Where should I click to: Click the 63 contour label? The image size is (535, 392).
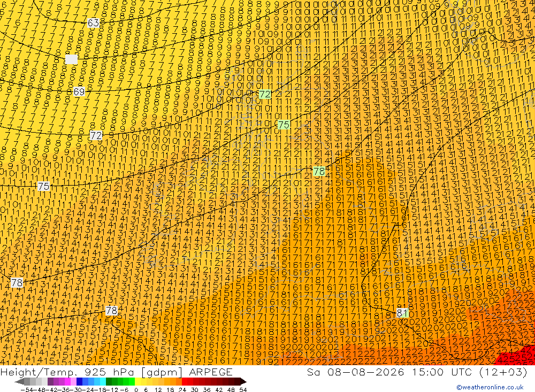coord(93,23)
